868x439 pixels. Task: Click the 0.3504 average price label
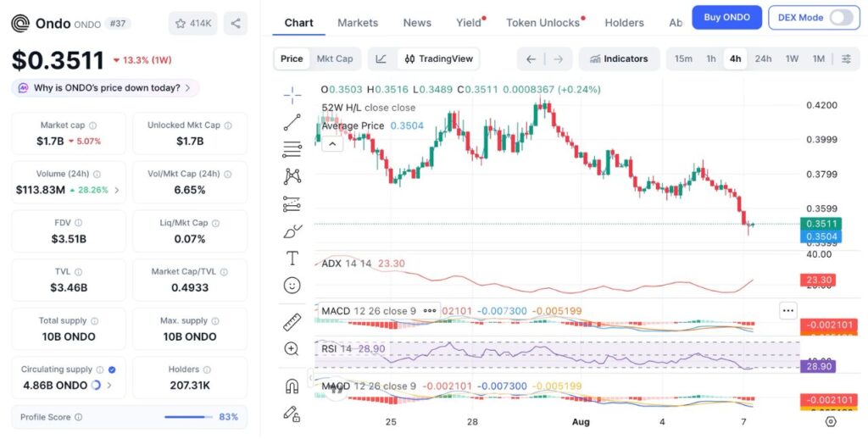[821, 237]
